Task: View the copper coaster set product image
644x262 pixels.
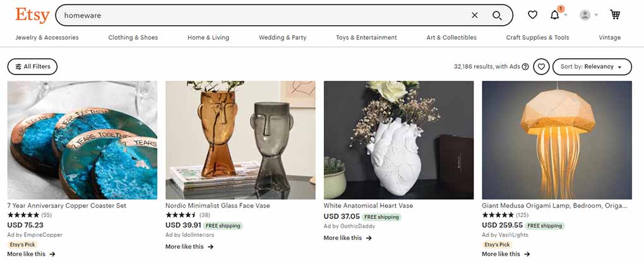Action: tap(82, 140)
